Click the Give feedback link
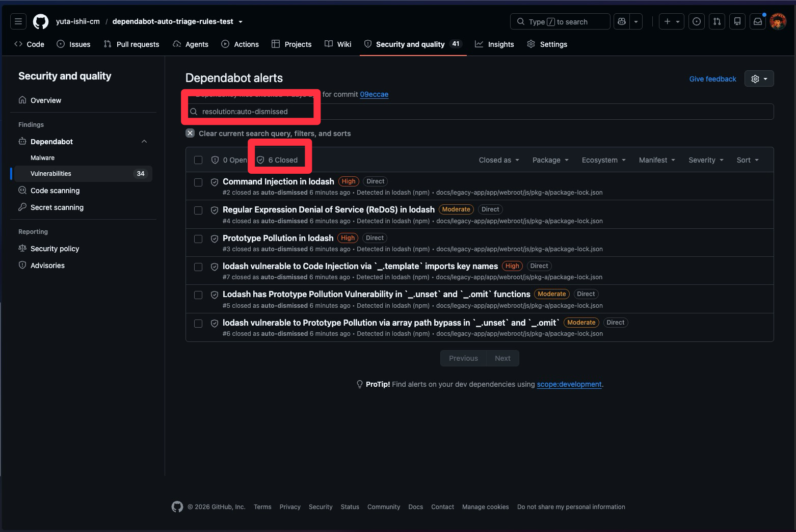Image resolution: width=796 pixels, height=532 pixels. pyautogui.click(x=712, y=79)
